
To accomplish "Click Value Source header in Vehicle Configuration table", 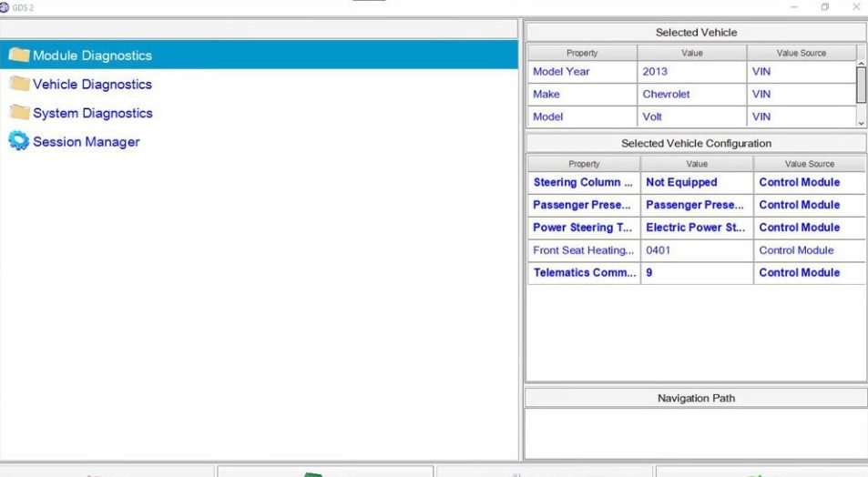I will click(810, 164).
